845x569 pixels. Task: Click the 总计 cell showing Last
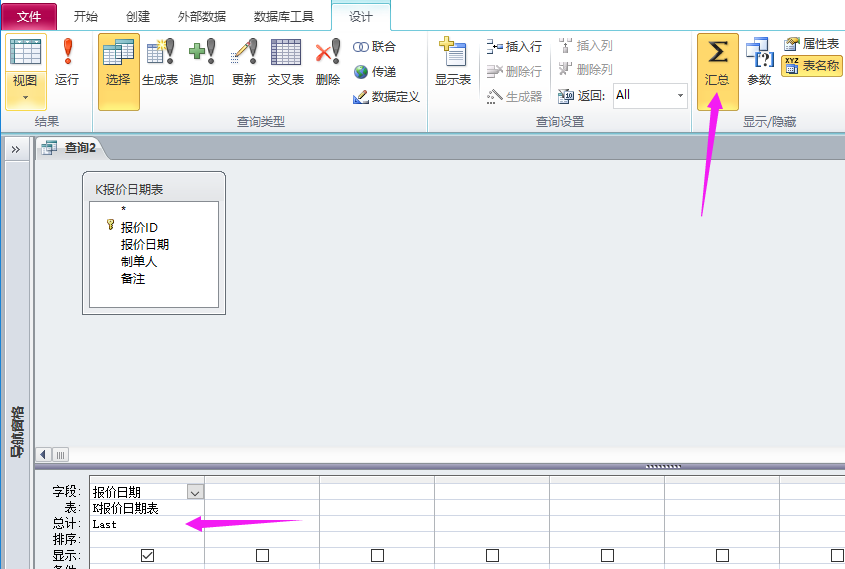pos(147,524)
